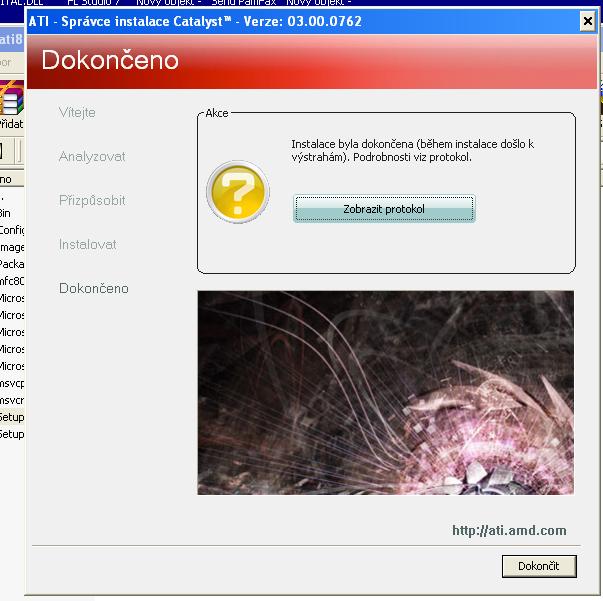Select the Dokončeno step in sidebar
This screenshot has width=603, height=601.
[x=93, y=288]
